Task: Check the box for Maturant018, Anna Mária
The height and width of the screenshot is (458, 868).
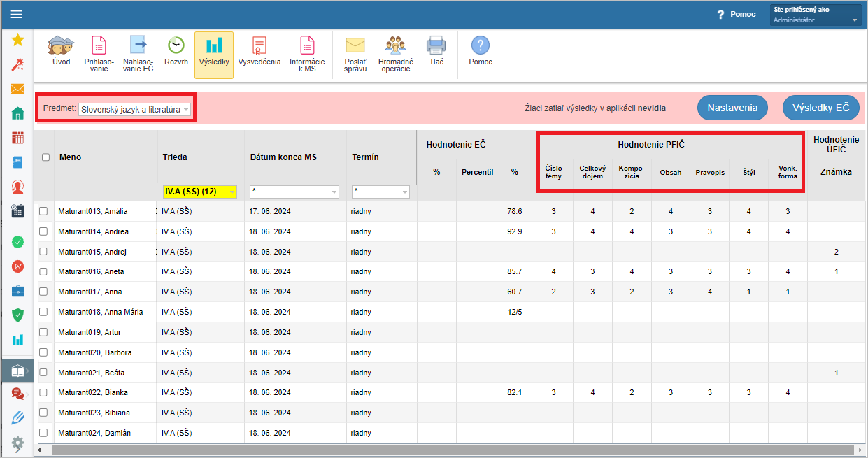Action: click(43, 312)
